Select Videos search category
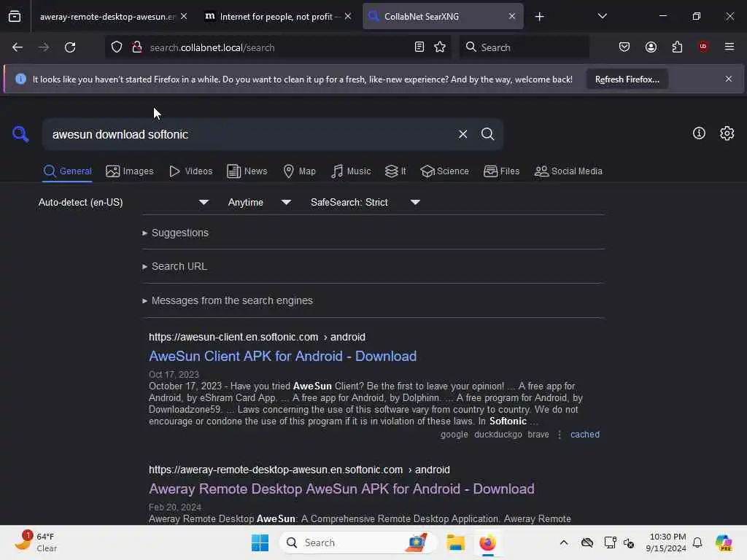The width and height of the screenshot is (747, 560). coord(191,171)
